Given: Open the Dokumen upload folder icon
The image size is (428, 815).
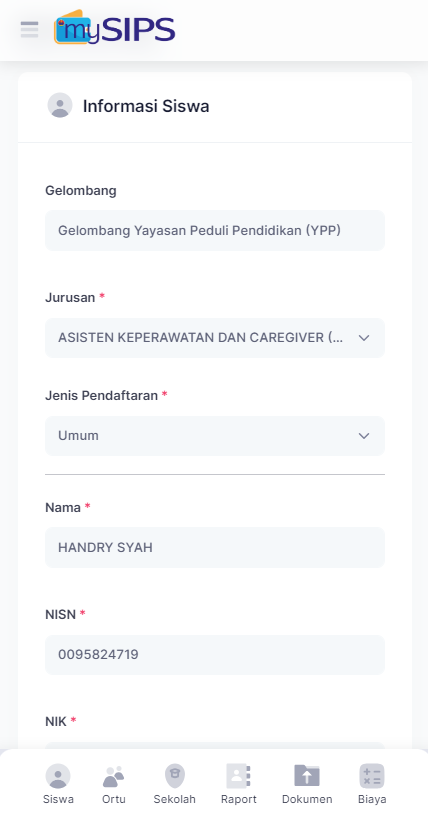Looking at the screenshot, I should [307, 777].
